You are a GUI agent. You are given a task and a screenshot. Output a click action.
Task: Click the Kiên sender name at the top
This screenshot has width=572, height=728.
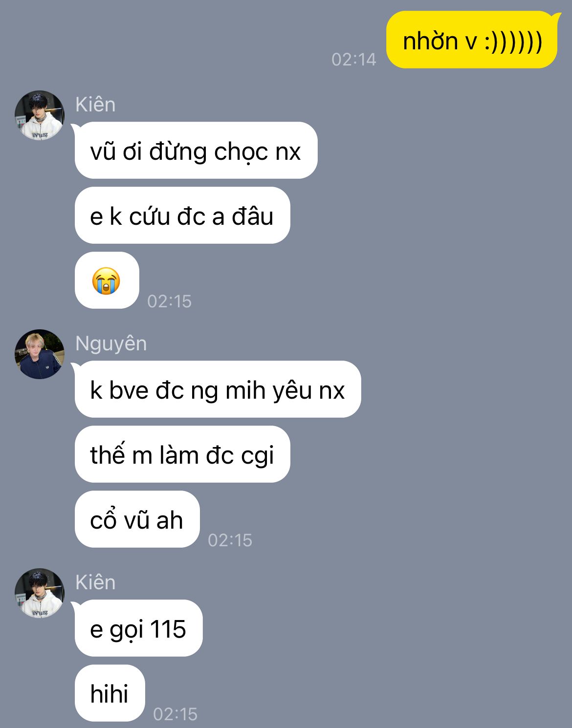[95, 105]
